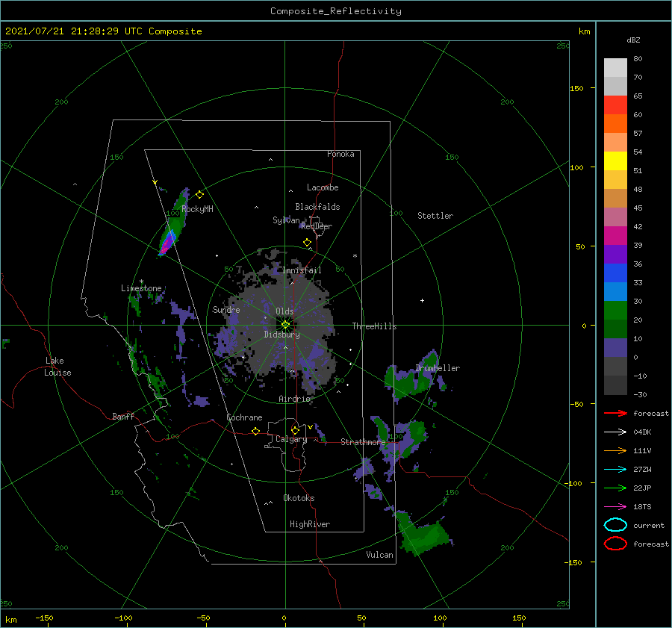Click the yellow diamond marker near RockyMH

199,195
